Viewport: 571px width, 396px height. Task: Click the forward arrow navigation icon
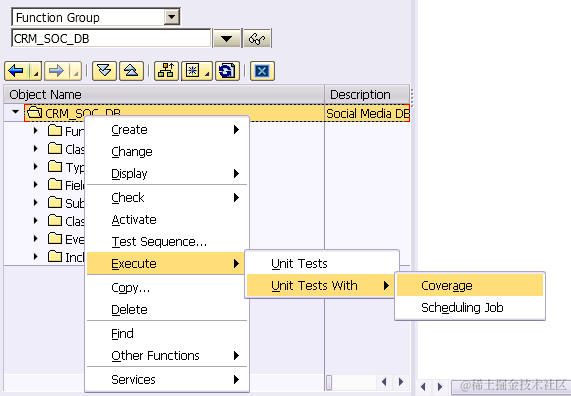click(56, 71)
